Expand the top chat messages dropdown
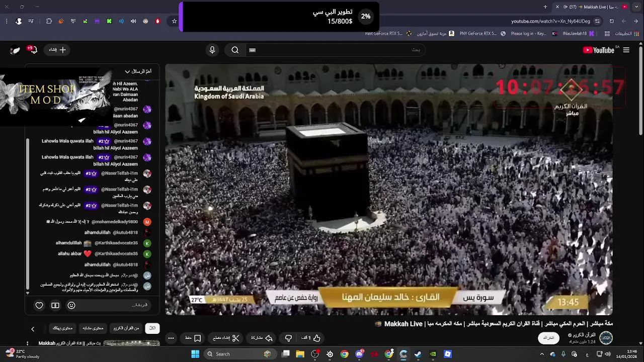The image size is (644, 362). tap(138, 71)
